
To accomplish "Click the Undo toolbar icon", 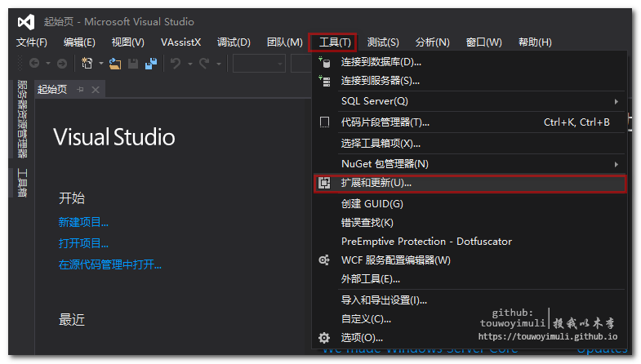I will pyautogui.click(x=176, y=64).
